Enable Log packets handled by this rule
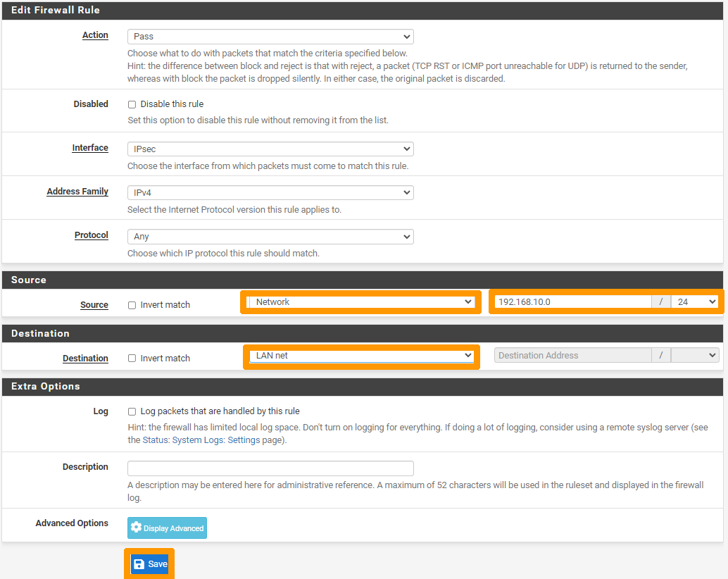The image size is (728, 579). [132, 411]
